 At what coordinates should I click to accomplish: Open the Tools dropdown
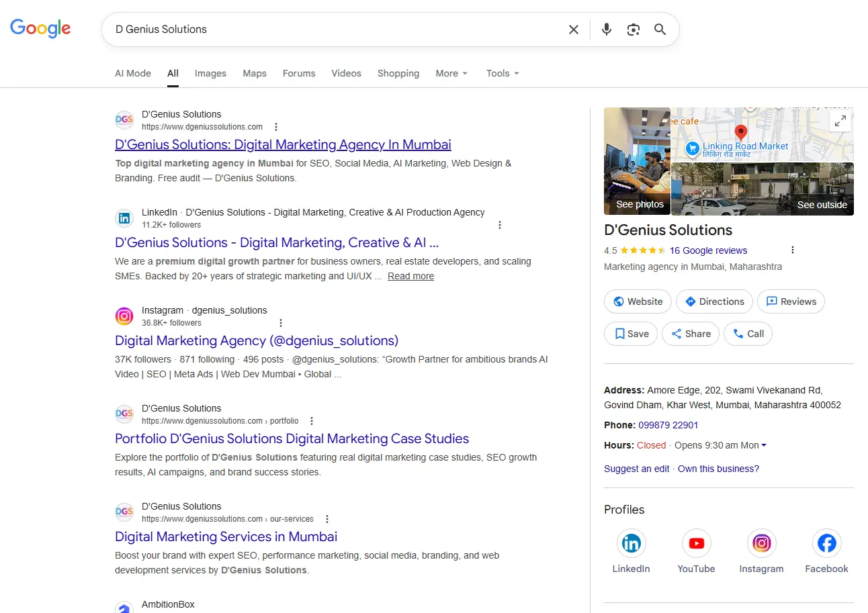(x=503, y=73)
